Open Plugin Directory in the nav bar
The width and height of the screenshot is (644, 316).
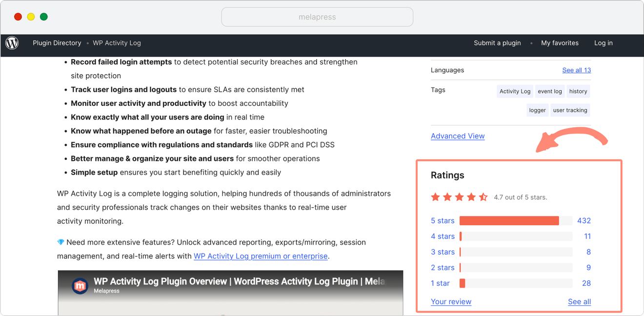pyautogui.click(x=57, y=43)
